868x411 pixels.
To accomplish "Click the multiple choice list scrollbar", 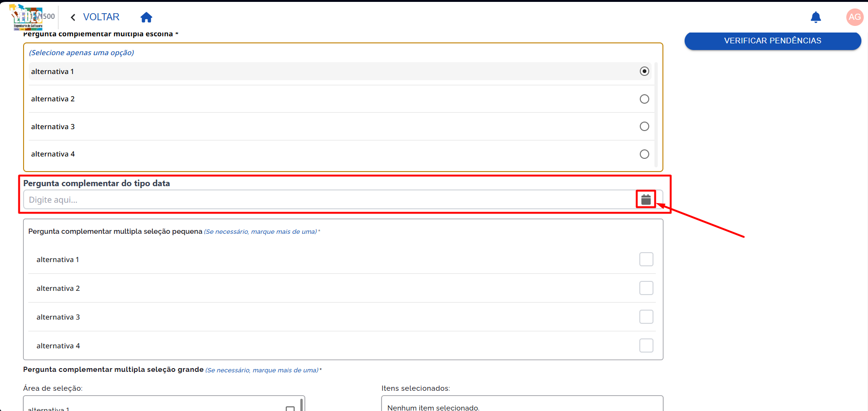I will pos(656,115).
